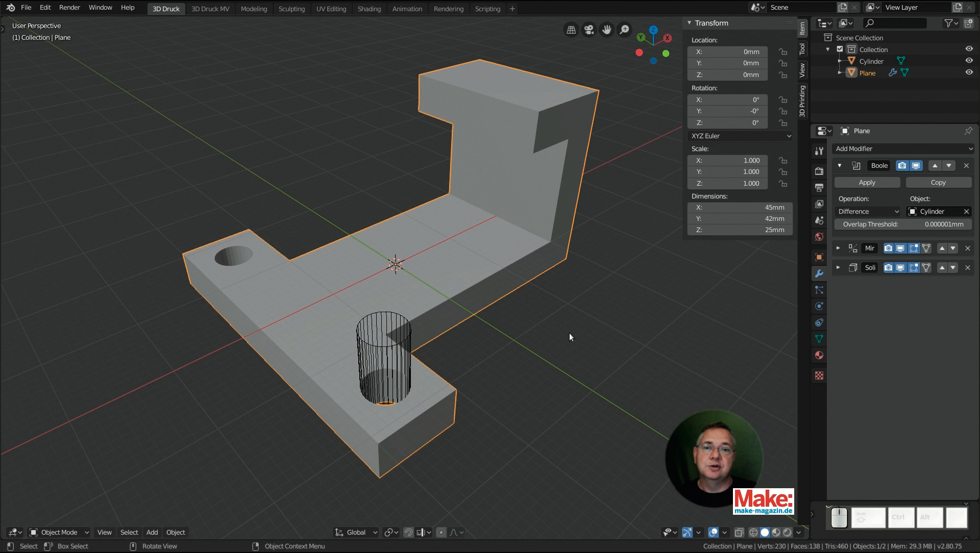Viewport: 980px width, 553px height.
Task: Switch to the Sculpting workspace tab
Action: [x=291, y=9]
